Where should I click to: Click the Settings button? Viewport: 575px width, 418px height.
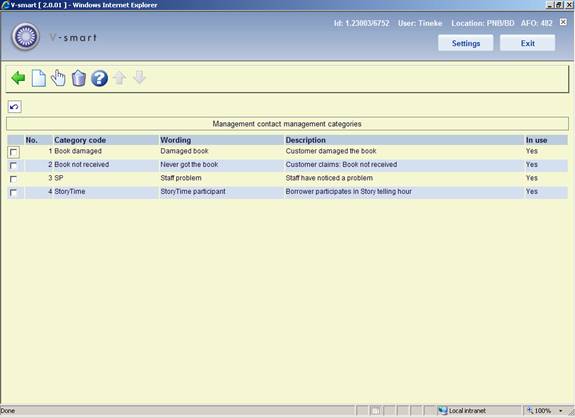[x=466, y=43]
